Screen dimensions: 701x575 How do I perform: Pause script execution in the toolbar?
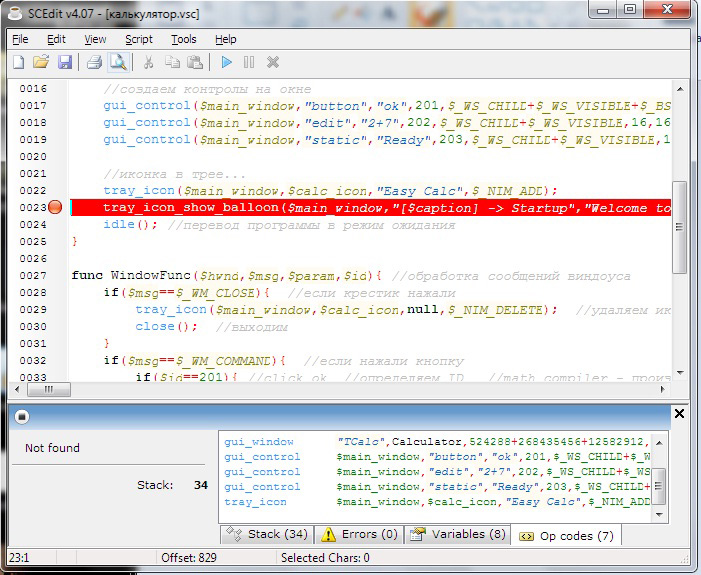click(249, 62)
